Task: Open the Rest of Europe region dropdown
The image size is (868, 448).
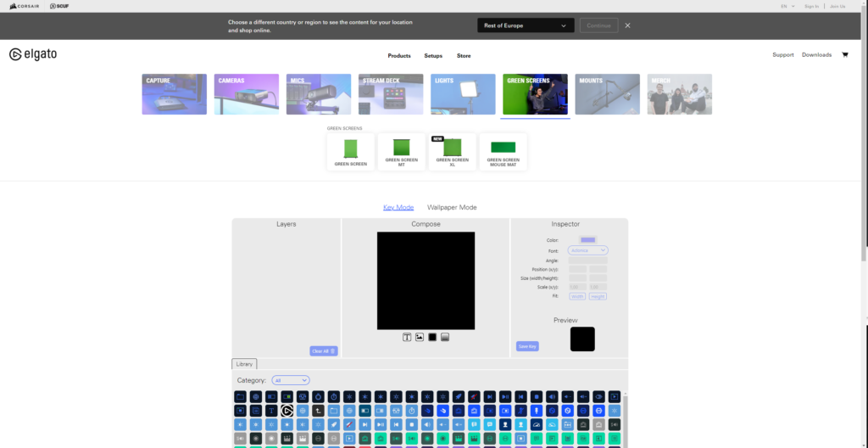Action: [x=526, y=25]
